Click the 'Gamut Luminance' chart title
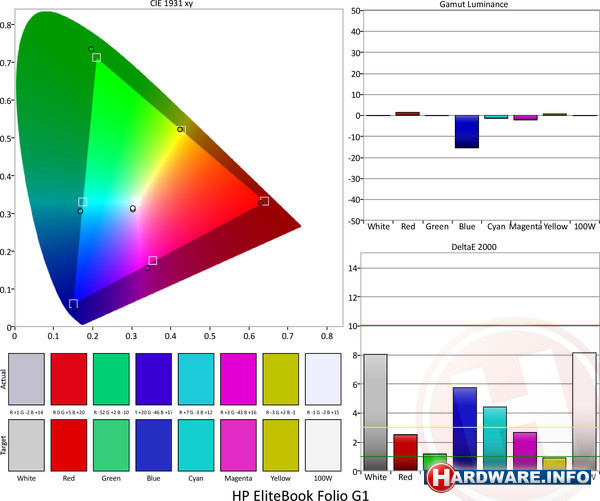 click(474, 4)
